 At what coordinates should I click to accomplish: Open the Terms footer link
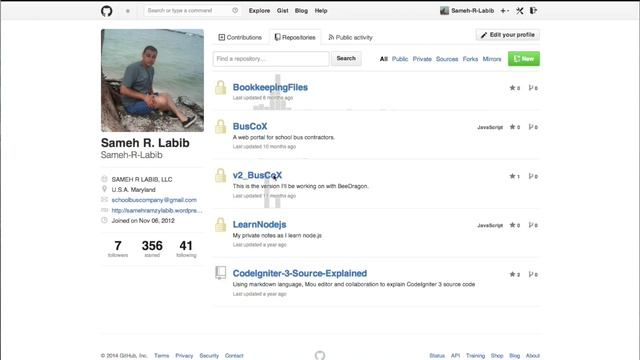162,356
